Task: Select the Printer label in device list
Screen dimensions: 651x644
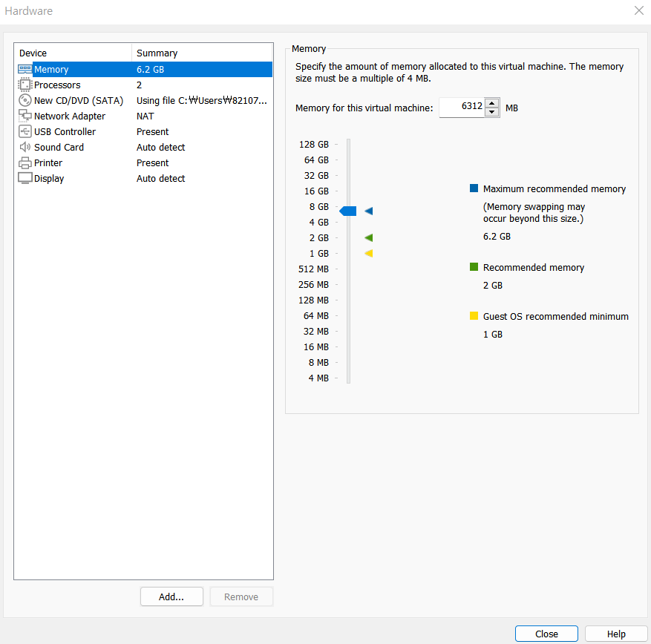Action: click(x=48, y=163)
